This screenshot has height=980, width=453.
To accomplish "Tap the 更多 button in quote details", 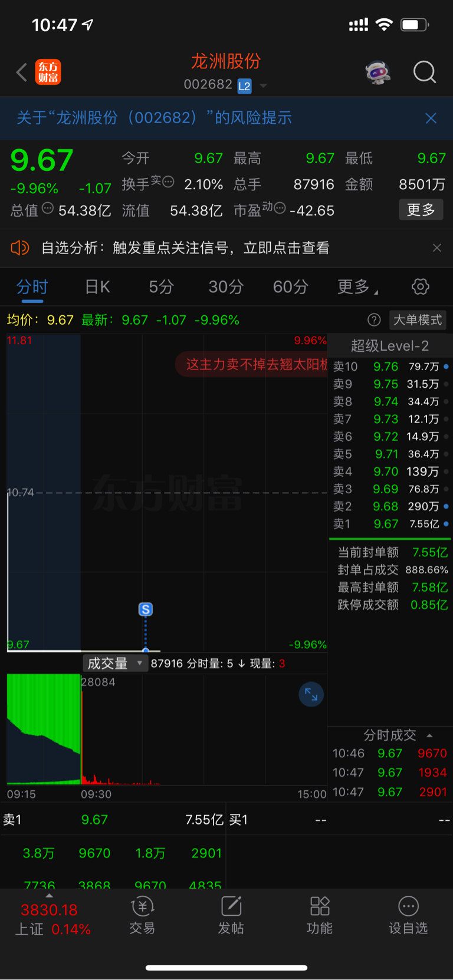I will [421, 210].
